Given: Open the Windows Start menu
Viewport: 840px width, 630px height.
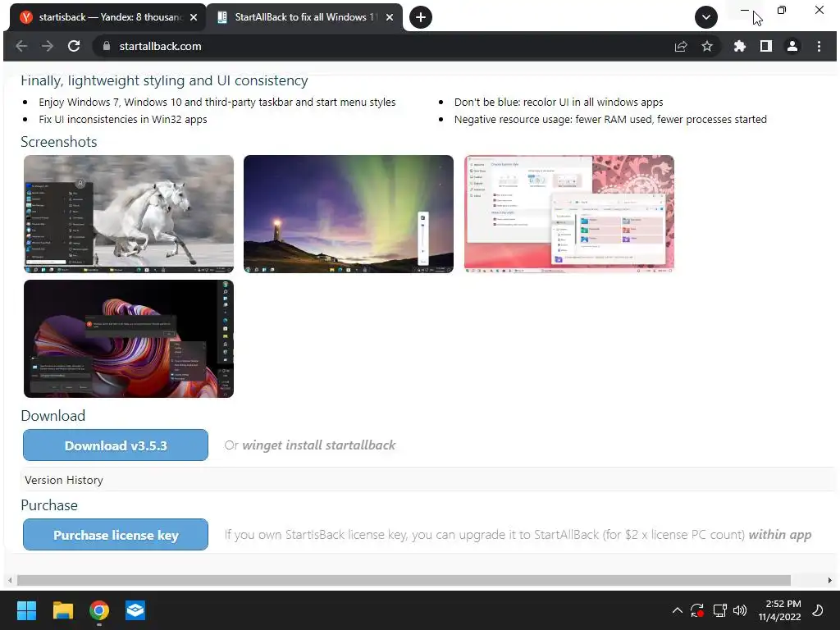Looking at the screenshot, I should (26, 610).
